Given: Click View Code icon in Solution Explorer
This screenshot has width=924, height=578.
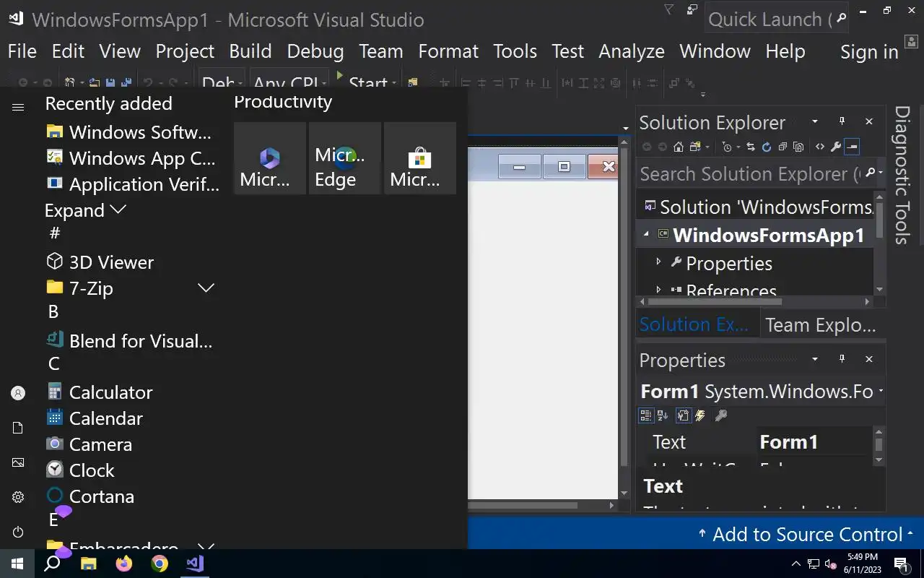Looking at the screenshot, I should 820,147.
